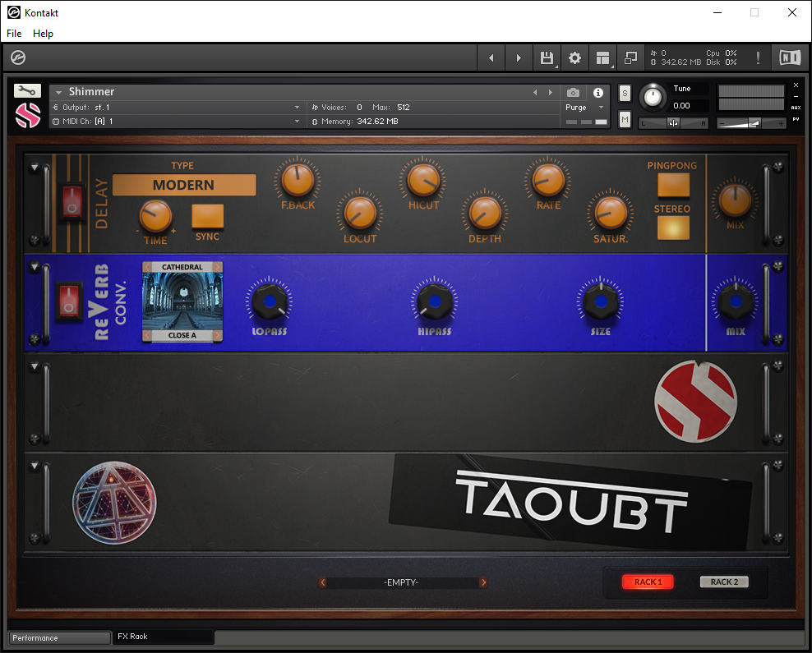The width and height of the screenshot is (812, 653).
Task: Enable the delay SYNC button
Action: [x=208, y=216]
